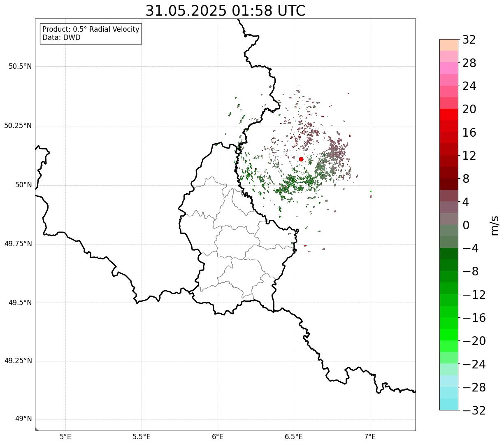Screen dimensions: 504x445
Task: Select the 50.25°N latitude label
Action: point(18,126)
